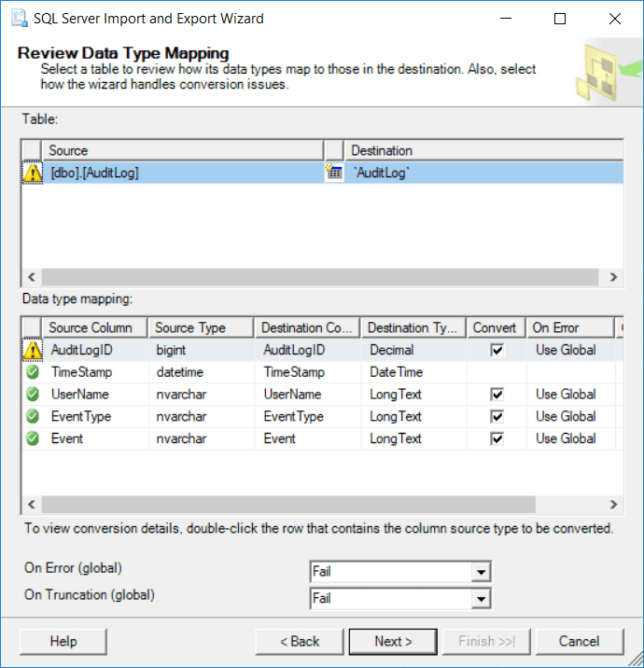Viewport: 644px width, 668px height.
Task: Click the destination table icon beside 'AuditLog'
Action: (334, 173)
